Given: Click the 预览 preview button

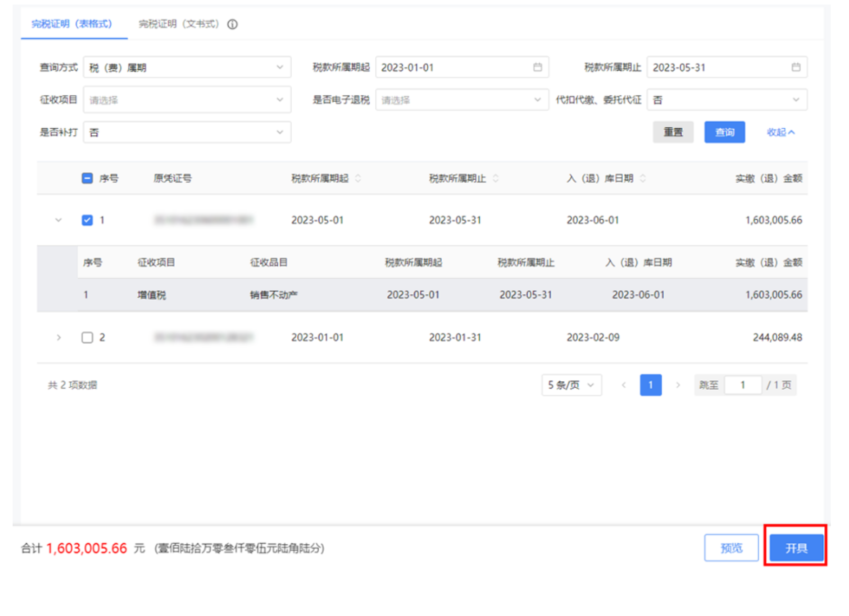Looking at the screenshot, I should [x=731, y=547].
